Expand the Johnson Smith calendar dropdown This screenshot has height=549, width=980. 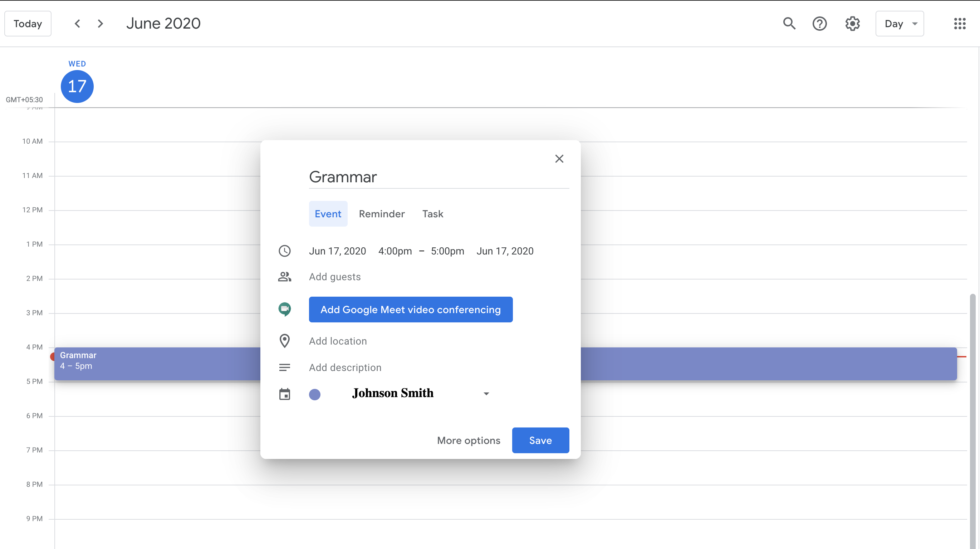[x=486, y=394]
